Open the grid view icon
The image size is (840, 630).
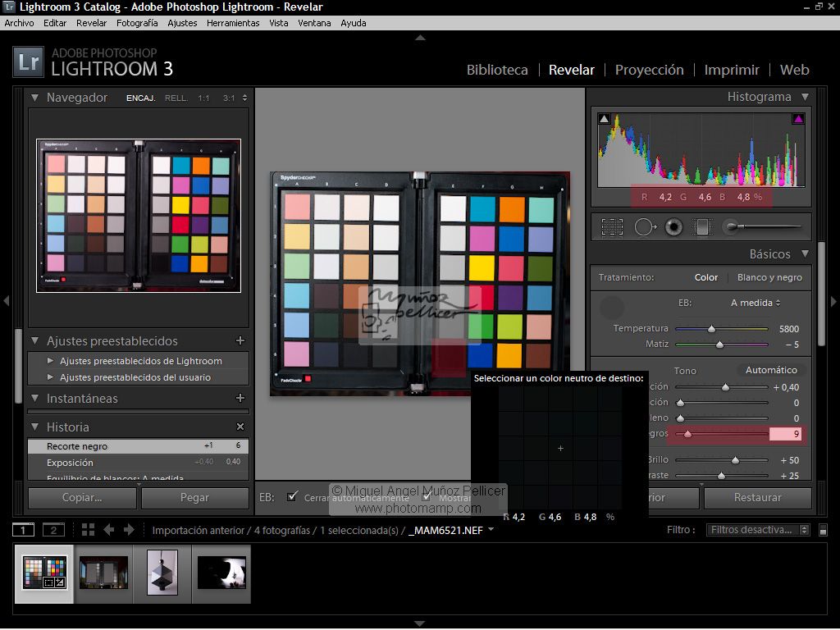tap(88, 530)
